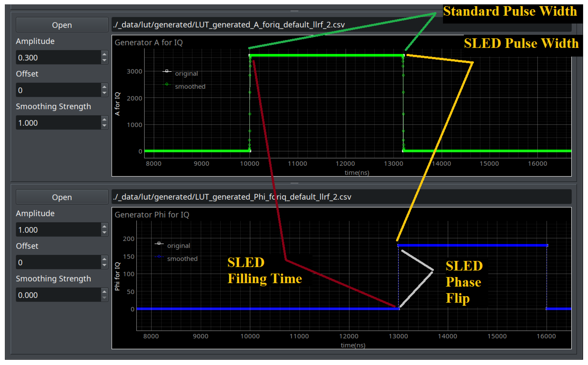Increase Generator A Smoothing Strength up arrow

pyautogui.click(x=104, y=120)
